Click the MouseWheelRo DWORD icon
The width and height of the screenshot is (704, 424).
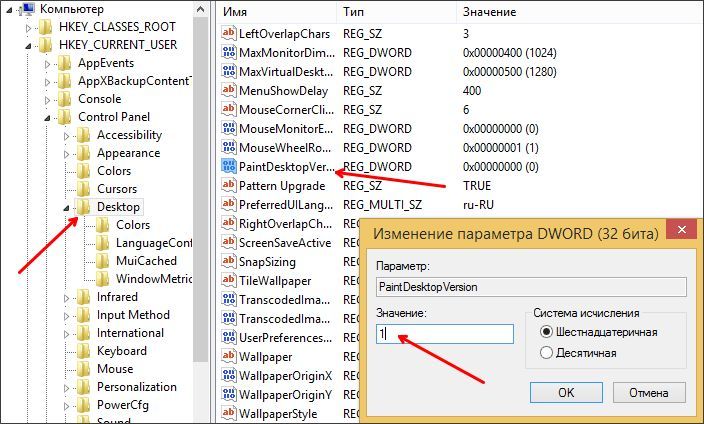[229, 147]
